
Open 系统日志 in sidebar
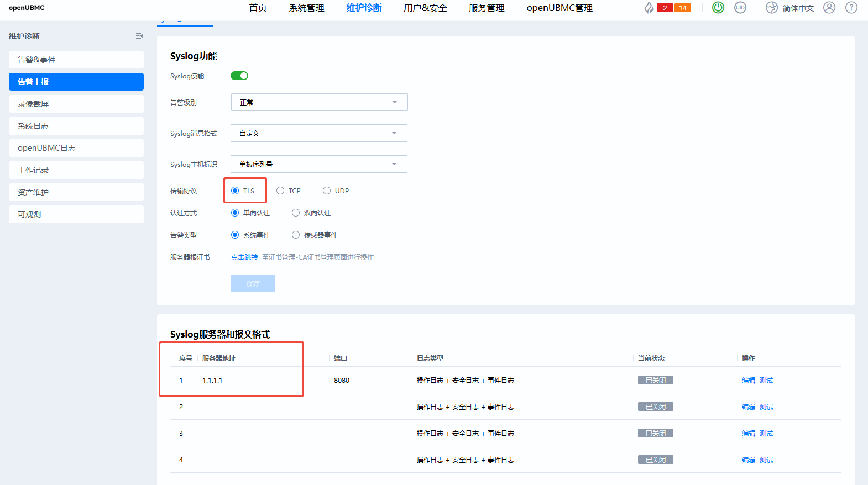click(76, 126)
